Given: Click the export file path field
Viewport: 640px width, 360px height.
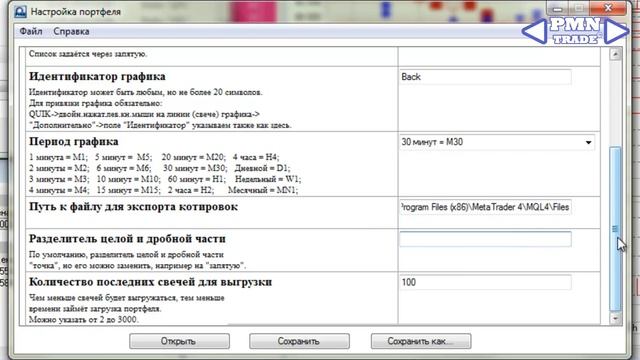Looking at the screenshot, I should [485, 207].
